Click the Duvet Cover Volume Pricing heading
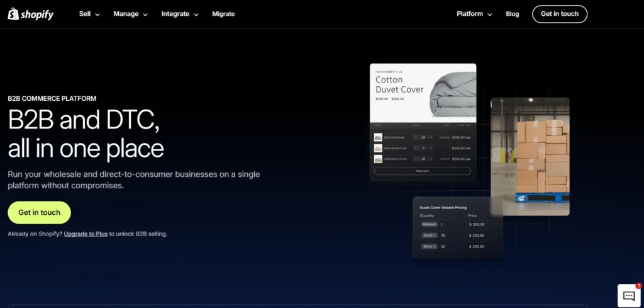 pyautogui.click(x=443, y=208)
